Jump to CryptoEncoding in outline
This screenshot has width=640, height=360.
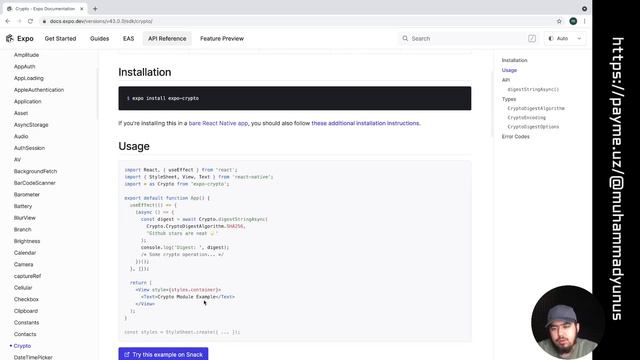pos(527,117)
